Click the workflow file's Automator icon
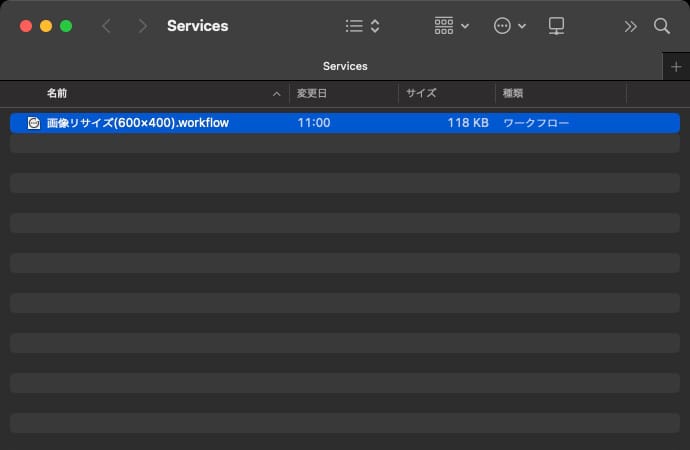The height and width of the screenshot is (450, 690). click(x=33, y=123)
